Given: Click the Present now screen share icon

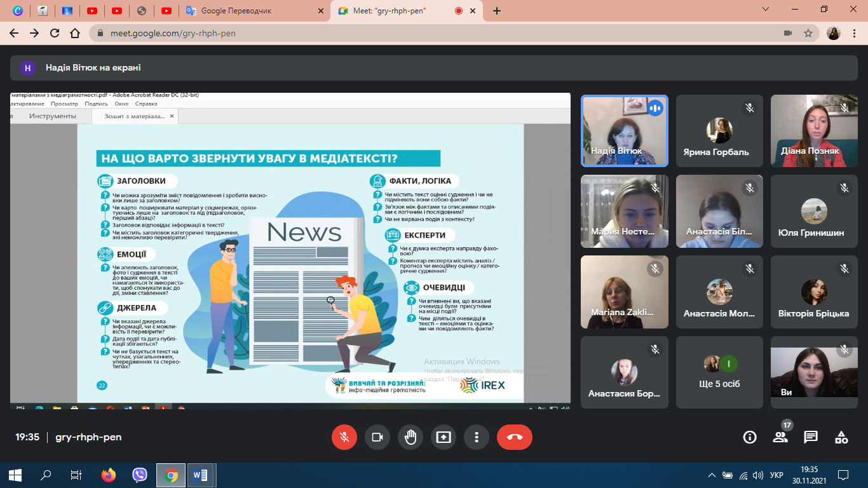Looking at the screenshot, I should pos(444,437).
